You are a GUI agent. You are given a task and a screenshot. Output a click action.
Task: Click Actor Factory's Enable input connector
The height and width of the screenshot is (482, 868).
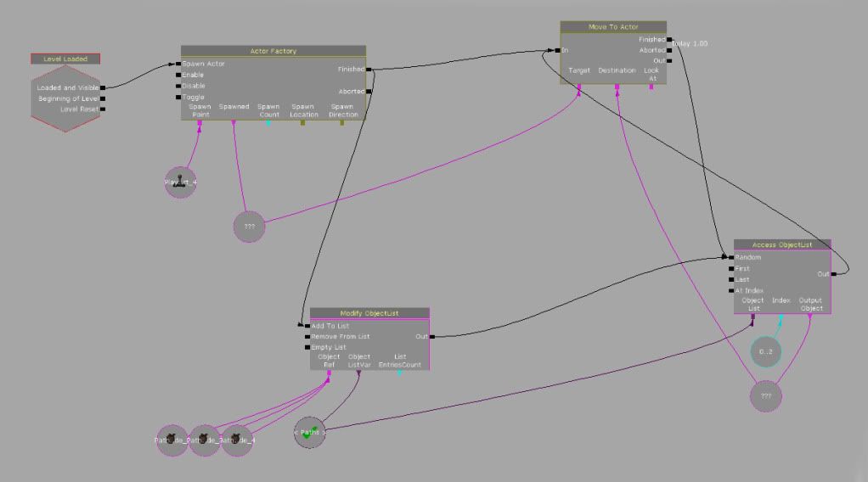click(178, 75)
